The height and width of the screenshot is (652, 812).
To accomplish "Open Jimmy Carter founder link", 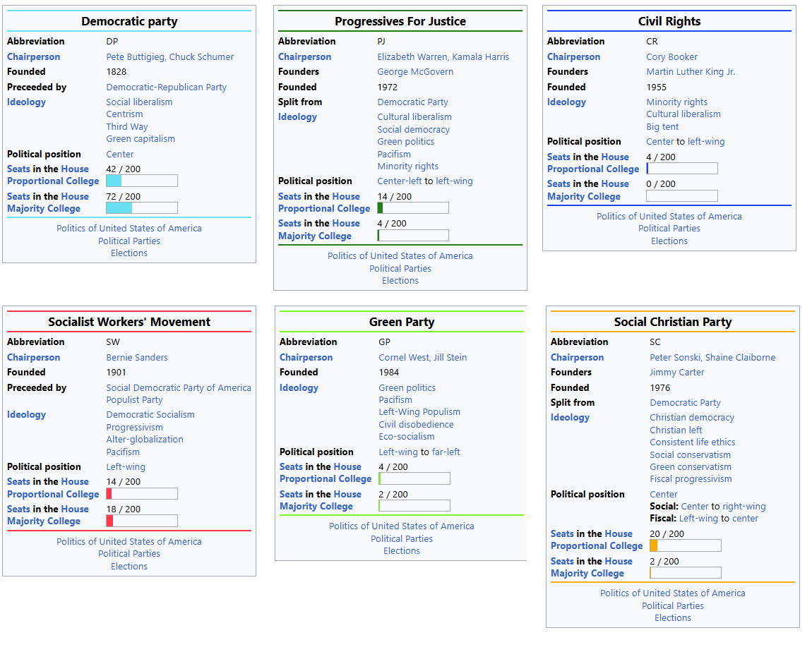I will 677,373.
